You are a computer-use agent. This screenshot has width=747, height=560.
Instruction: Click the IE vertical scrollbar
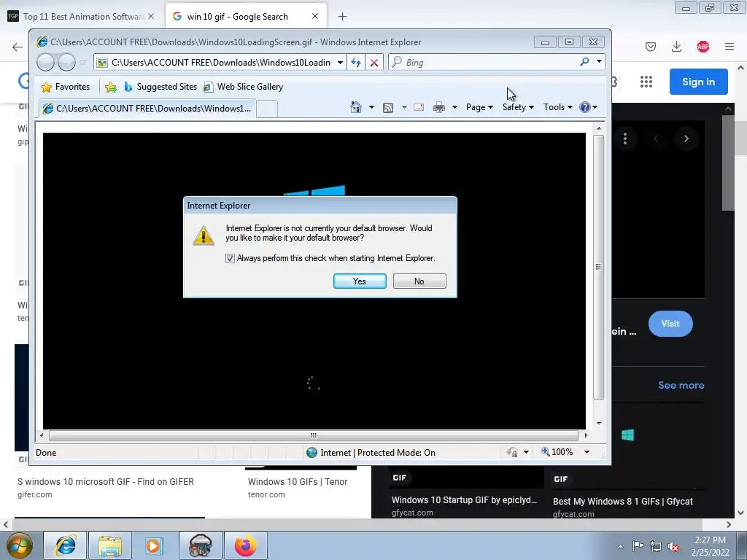[599, 268]
